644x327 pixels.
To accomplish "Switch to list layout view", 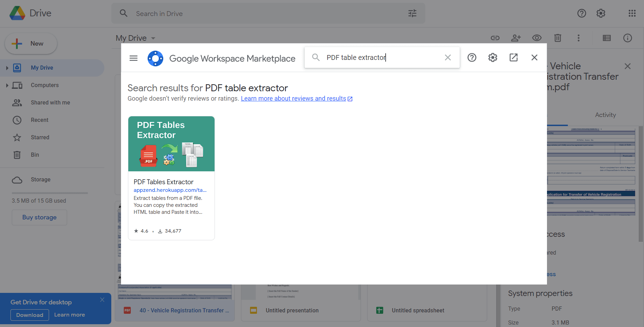I will (x=607, y=38).
